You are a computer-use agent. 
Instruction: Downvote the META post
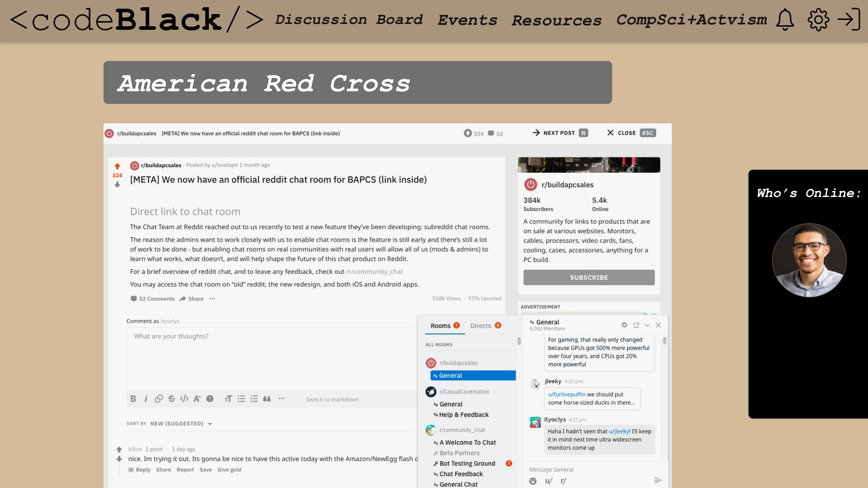click(x=117, y=184)
